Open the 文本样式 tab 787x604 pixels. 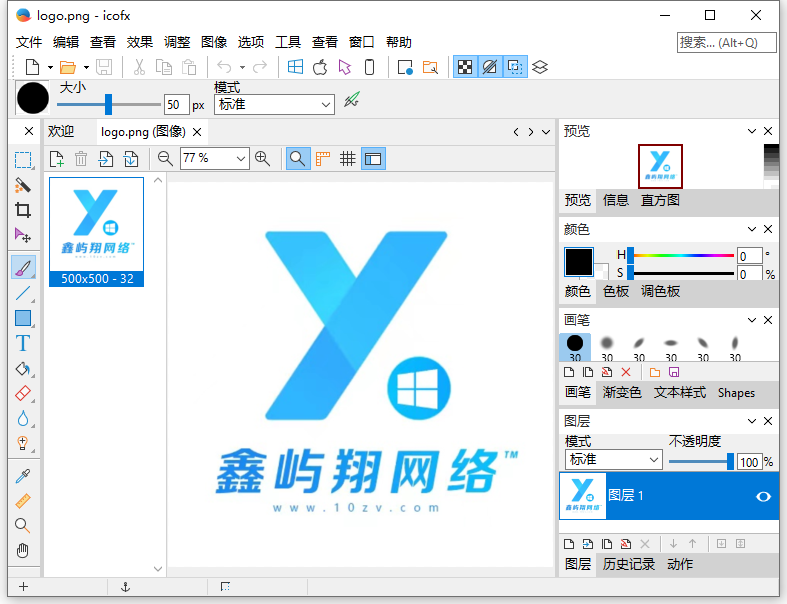[680, 392]
